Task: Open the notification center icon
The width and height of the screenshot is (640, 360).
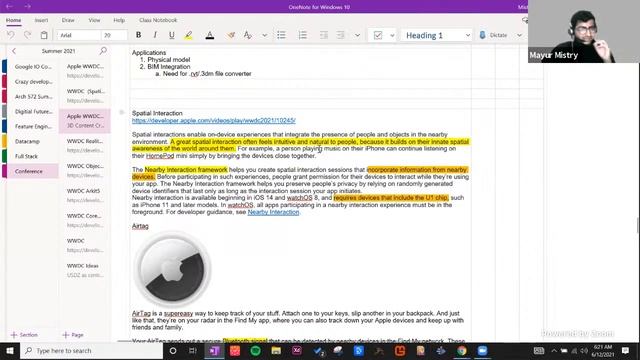Action: [x=625, y=351]
